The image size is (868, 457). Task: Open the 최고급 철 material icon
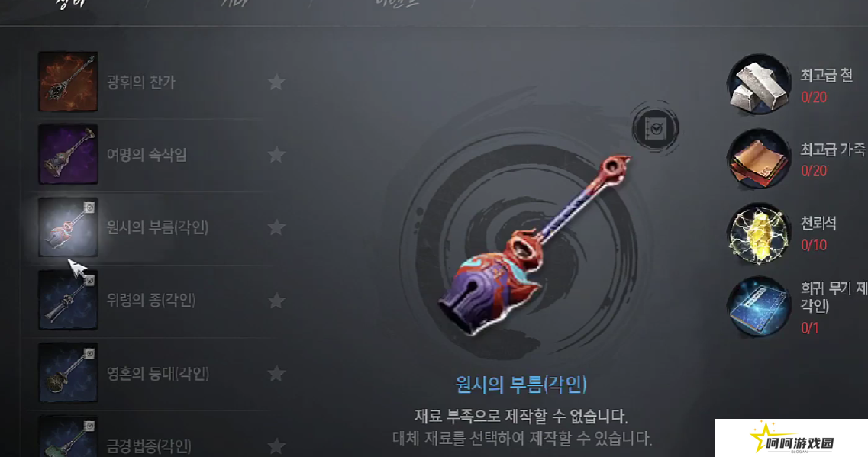coord(759,84)
